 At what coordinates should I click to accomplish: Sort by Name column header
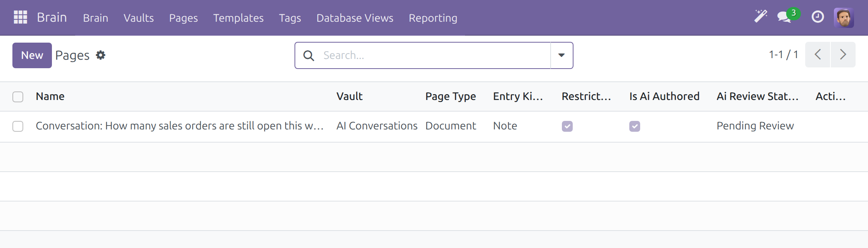coord(50,96)
